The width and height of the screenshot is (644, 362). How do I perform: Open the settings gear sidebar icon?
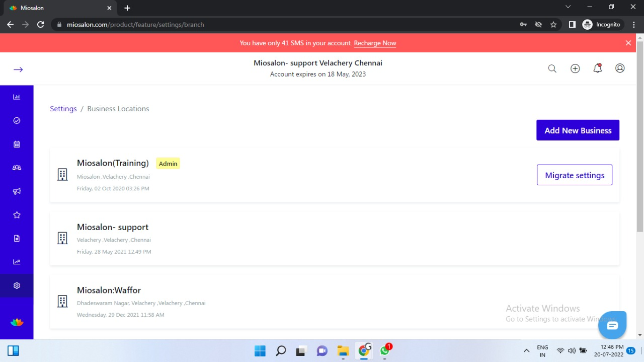(17, 285)
